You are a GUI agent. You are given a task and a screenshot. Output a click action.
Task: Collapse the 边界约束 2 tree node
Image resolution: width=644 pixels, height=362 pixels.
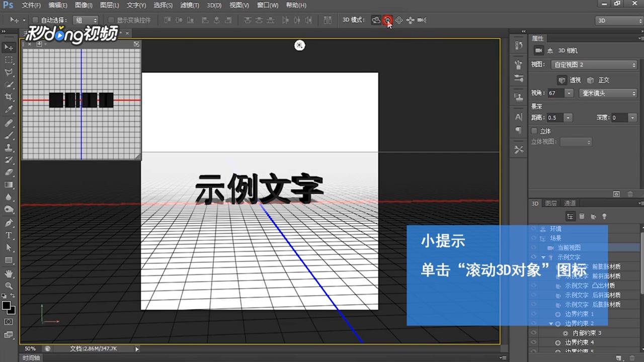(551, 323)
